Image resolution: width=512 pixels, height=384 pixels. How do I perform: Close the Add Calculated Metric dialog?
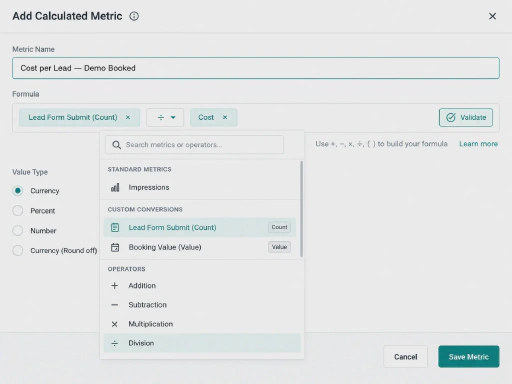click(492, 16)
